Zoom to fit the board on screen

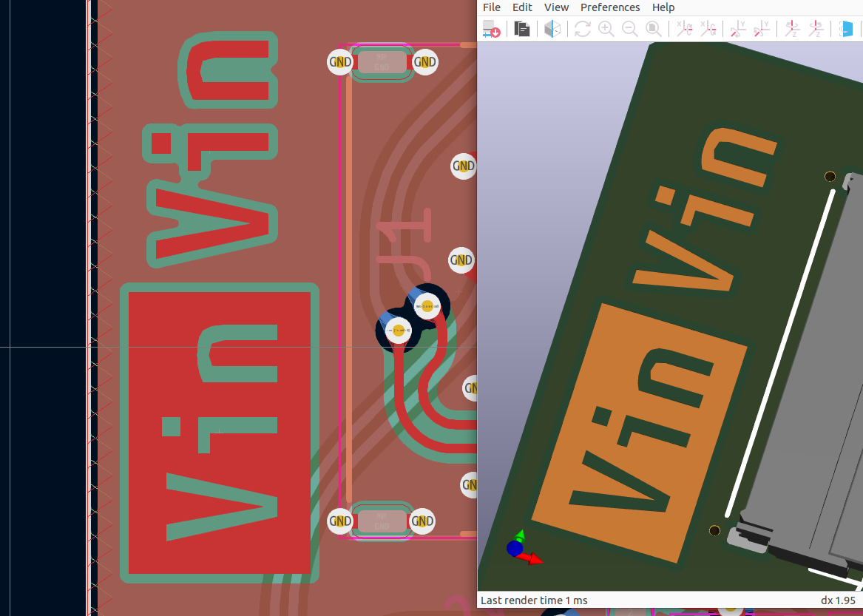click(654, 29)
